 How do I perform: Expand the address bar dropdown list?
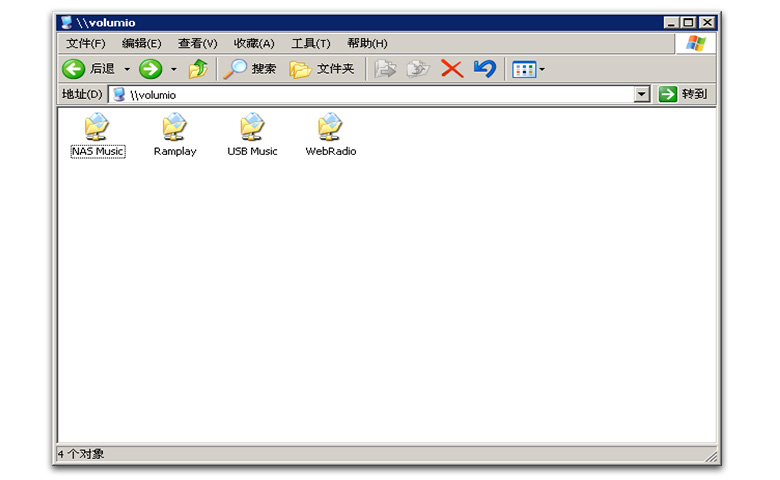(x=642, y=94)
